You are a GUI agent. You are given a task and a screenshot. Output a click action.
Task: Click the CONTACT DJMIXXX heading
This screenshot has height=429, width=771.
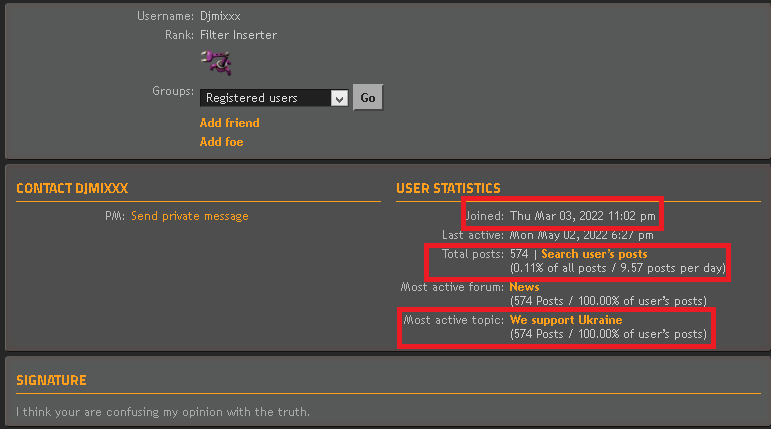pyautogui.click(x=72, y=188)
